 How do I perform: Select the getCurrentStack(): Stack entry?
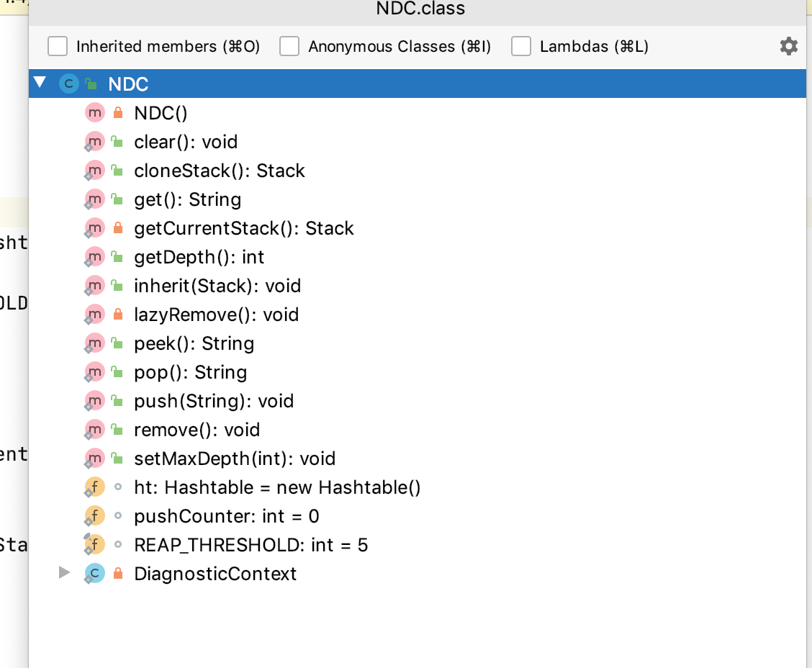[x=244, y=227]
